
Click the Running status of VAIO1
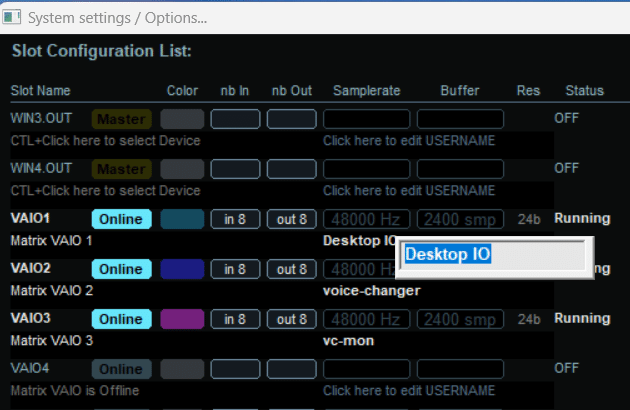(582, 218)
